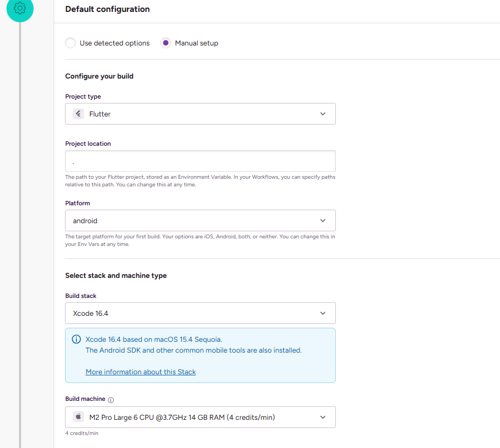The image size is (500, 448).
Task: Focus the Project location input field
Action: 200,161
